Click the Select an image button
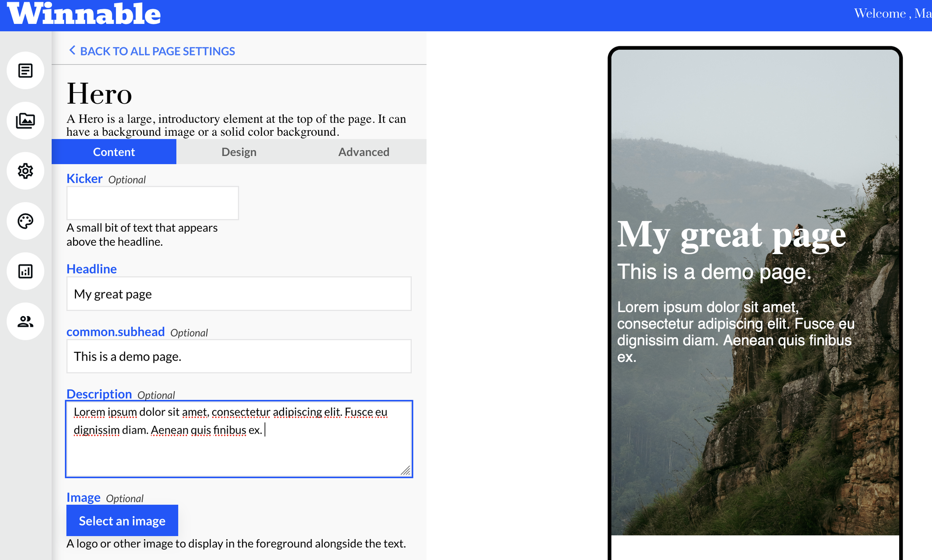The width and height of the screenshot is (932, 560). coord(122,520)
